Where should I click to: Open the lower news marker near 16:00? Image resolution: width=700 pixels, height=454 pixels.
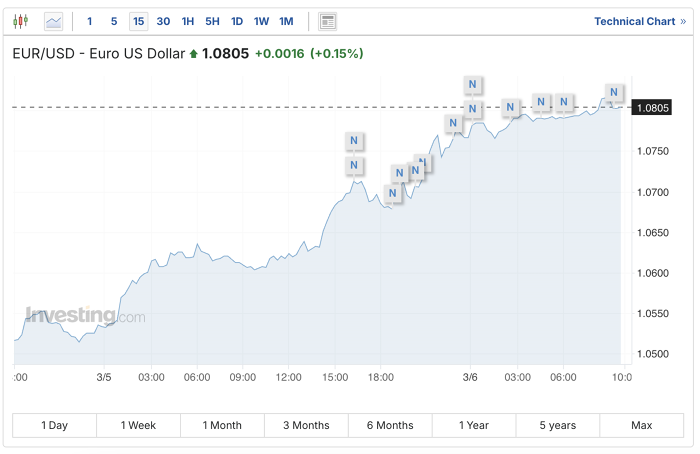[x=354, y=165]
